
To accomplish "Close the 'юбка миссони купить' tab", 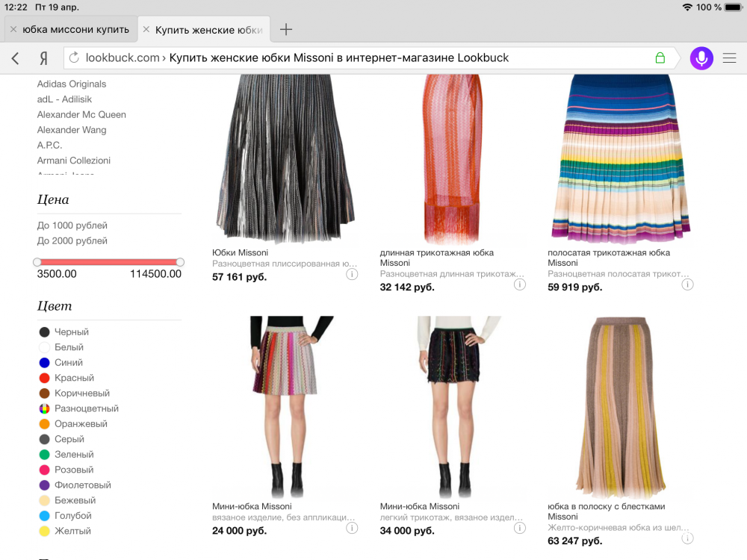I will (13, 30).
